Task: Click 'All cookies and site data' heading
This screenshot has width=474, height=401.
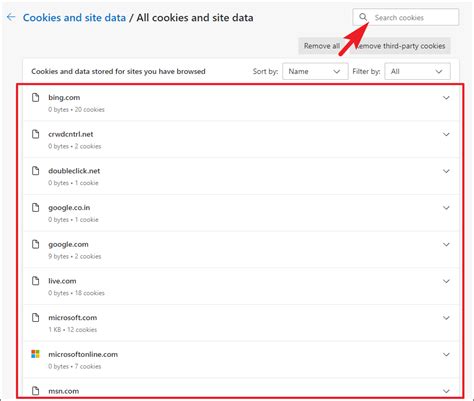Action: tap(195, 17)
